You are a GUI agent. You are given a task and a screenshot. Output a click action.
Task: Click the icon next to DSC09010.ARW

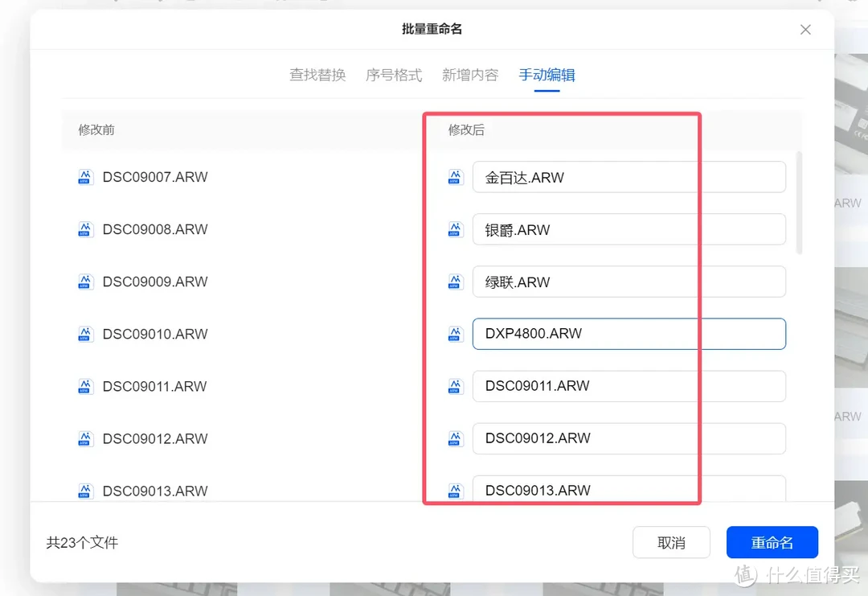[x=85, y=334]
